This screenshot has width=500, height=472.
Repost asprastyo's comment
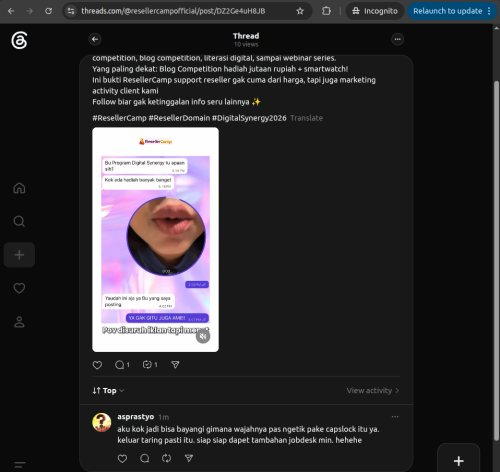click(x=166, y=459)
